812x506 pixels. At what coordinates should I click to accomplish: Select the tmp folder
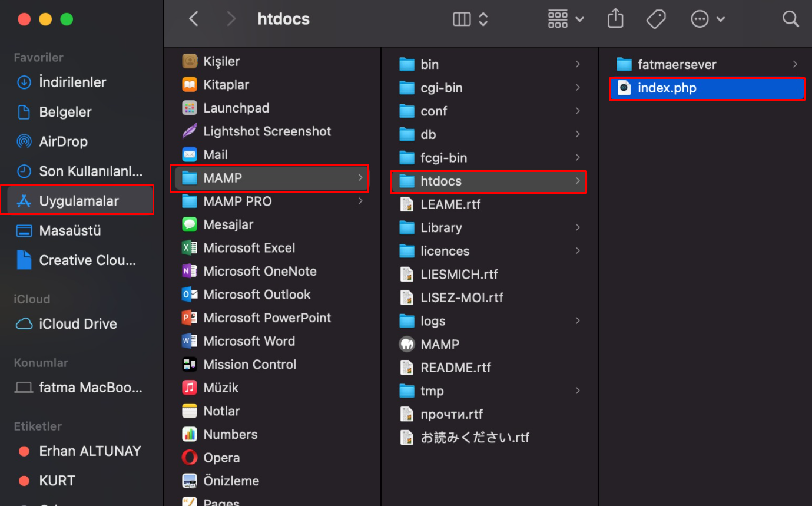click(489, 391)
